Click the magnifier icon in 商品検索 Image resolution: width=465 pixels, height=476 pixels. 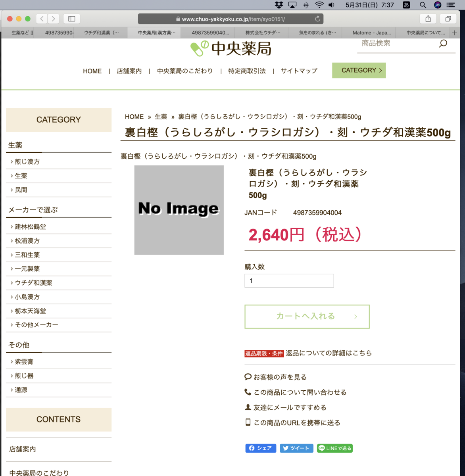443,43
